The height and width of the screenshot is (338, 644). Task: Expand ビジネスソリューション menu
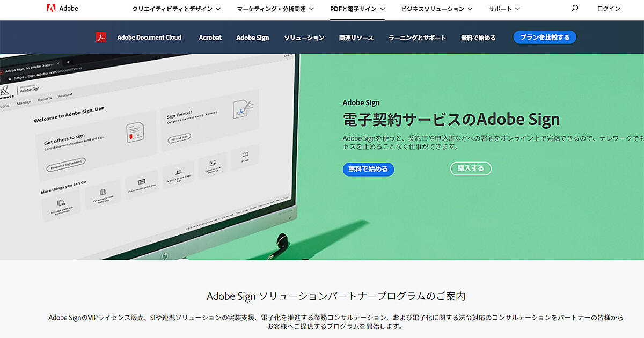tap(437, 9)
